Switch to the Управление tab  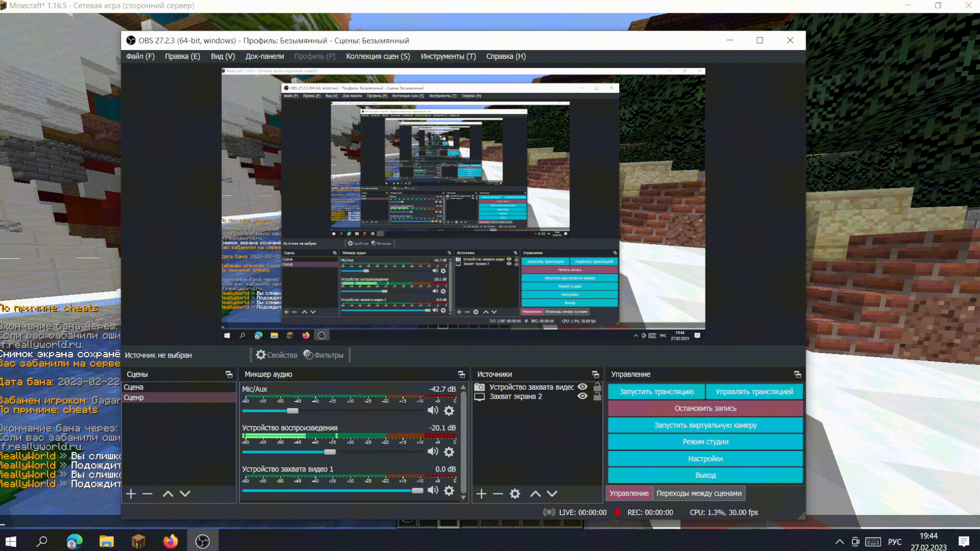tap(629, 493)
